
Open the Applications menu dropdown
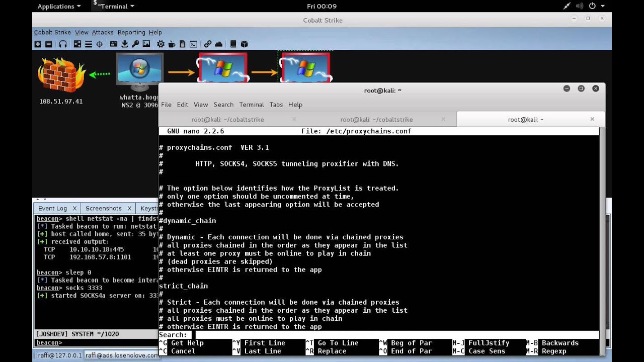click(59, 6)
